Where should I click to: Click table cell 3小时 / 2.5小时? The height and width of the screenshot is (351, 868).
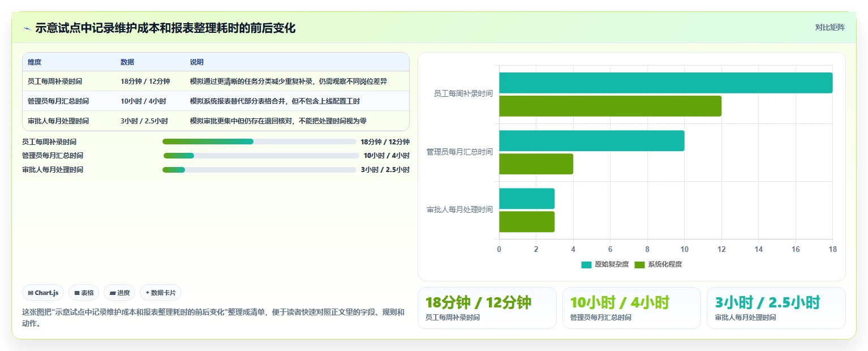click(144, 121)
